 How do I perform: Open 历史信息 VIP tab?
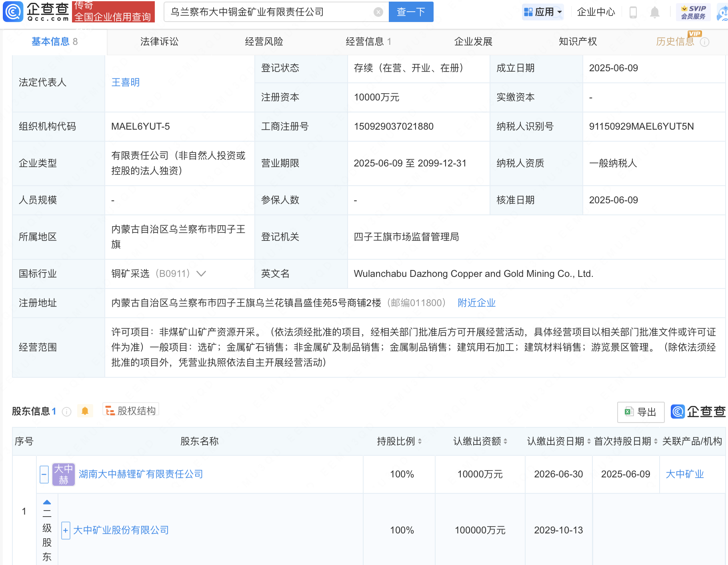coord(675,42)
